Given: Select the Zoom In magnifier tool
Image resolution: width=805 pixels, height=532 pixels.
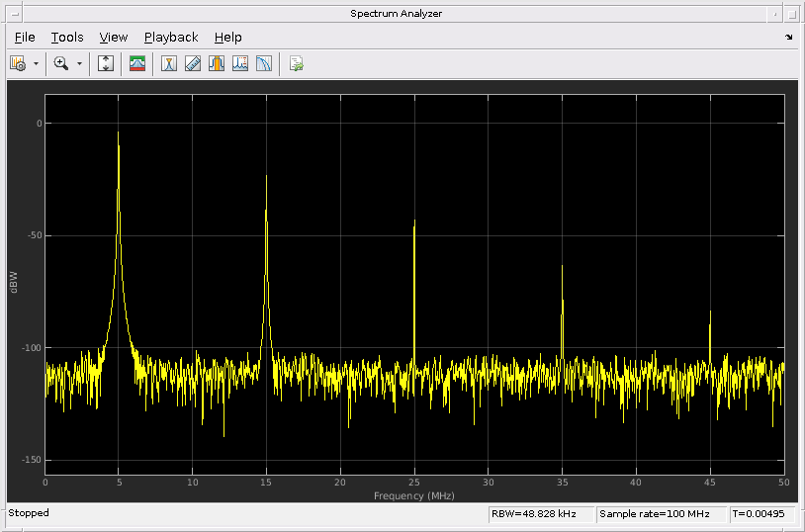Looking at the screenshot, I should [61, 63].
